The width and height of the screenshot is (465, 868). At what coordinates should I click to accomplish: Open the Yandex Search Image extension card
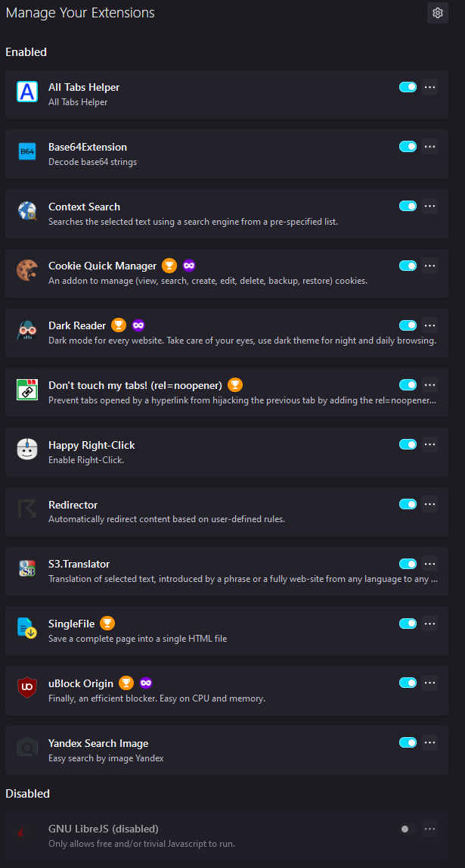(227, 750)
